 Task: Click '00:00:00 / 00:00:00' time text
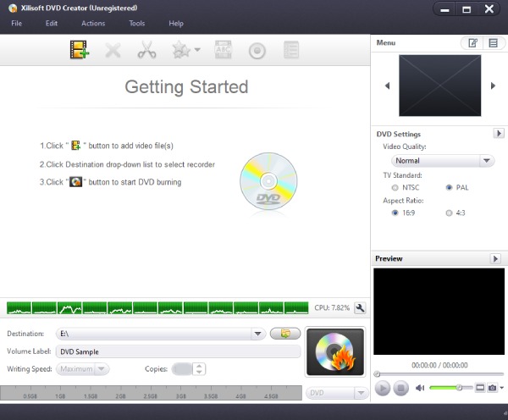[439, 365]
